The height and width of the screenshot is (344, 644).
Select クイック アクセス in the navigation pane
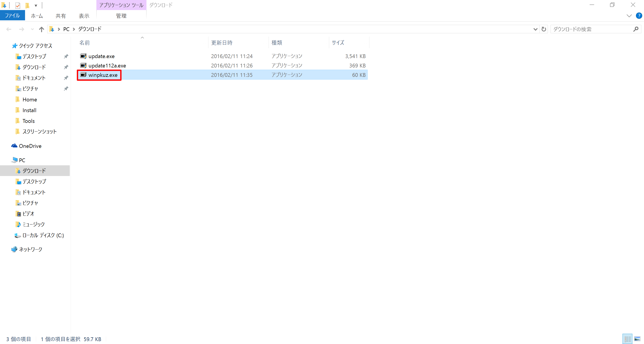coord(36,46)
